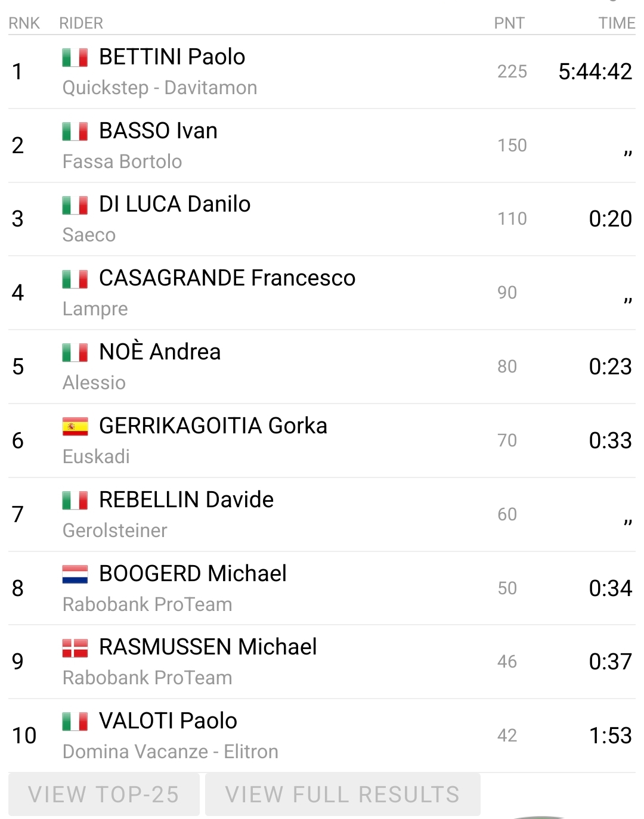Click the TIME column header
This screenshot has width=644, height=819.
coord(617,23)
